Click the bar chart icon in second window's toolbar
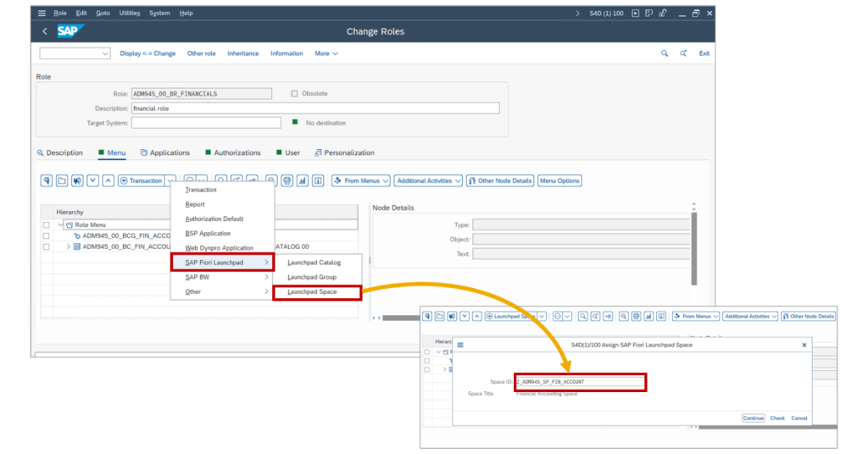The width and height of the screenshot is (868, 454). pos(648,316)
